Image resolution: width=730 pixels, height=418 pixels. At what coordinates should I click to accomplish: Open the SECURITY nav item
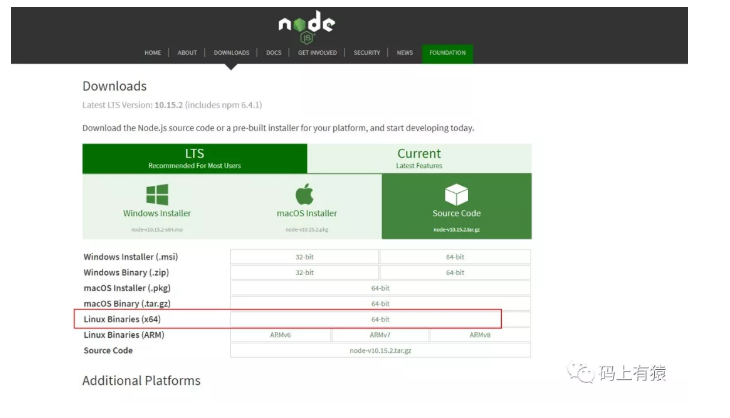tap(367, 53)
